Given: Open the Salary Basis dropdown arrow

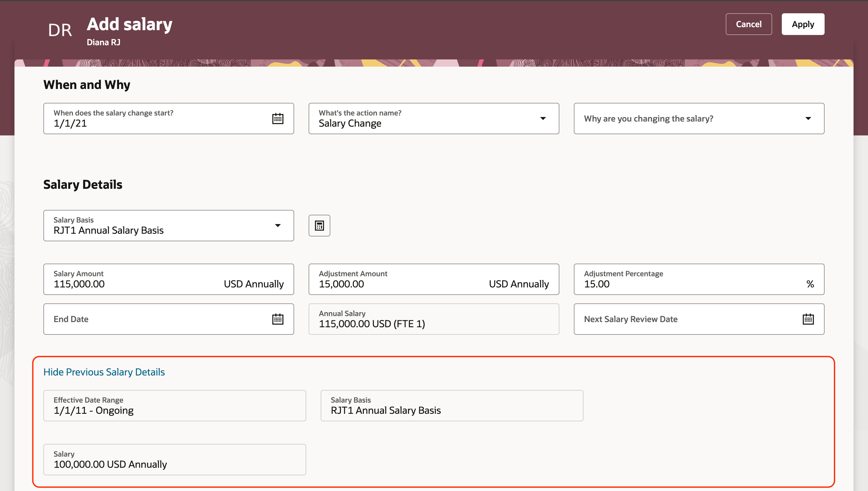Looking at the screenshot, I should [x=278, y=225].
